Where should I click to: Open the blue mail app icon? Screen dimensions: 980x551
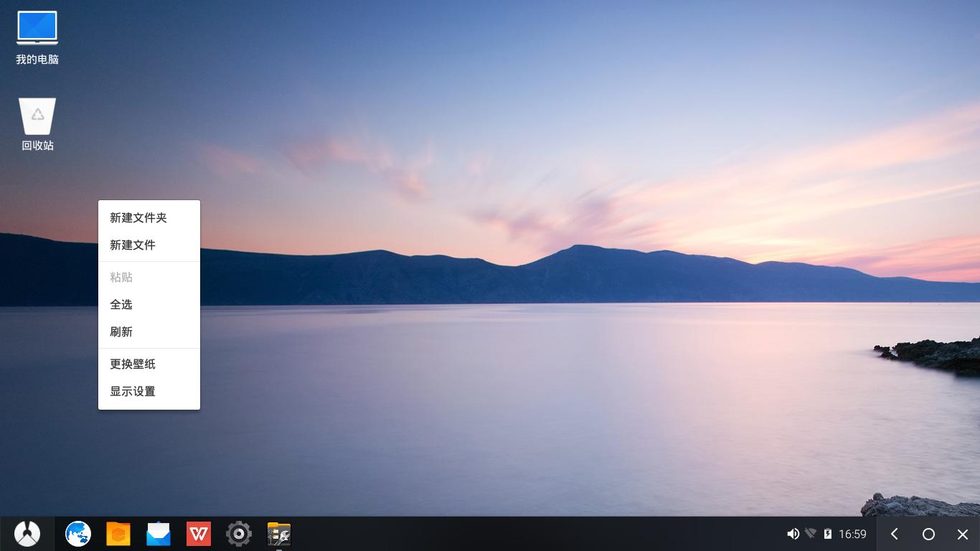point(159,534)
